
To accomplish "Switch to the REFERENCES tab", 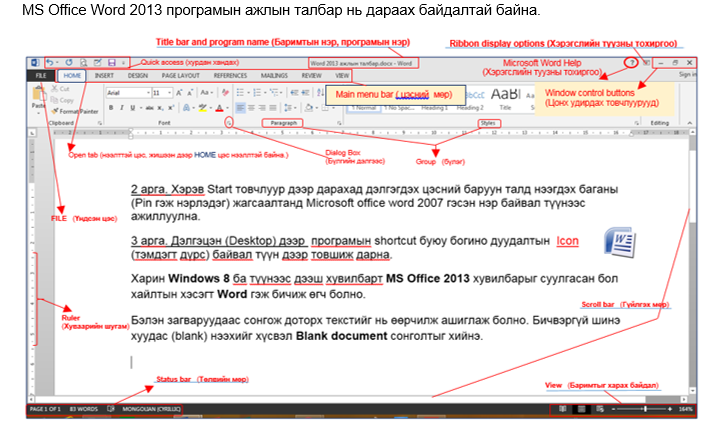I will pos(230,76).
